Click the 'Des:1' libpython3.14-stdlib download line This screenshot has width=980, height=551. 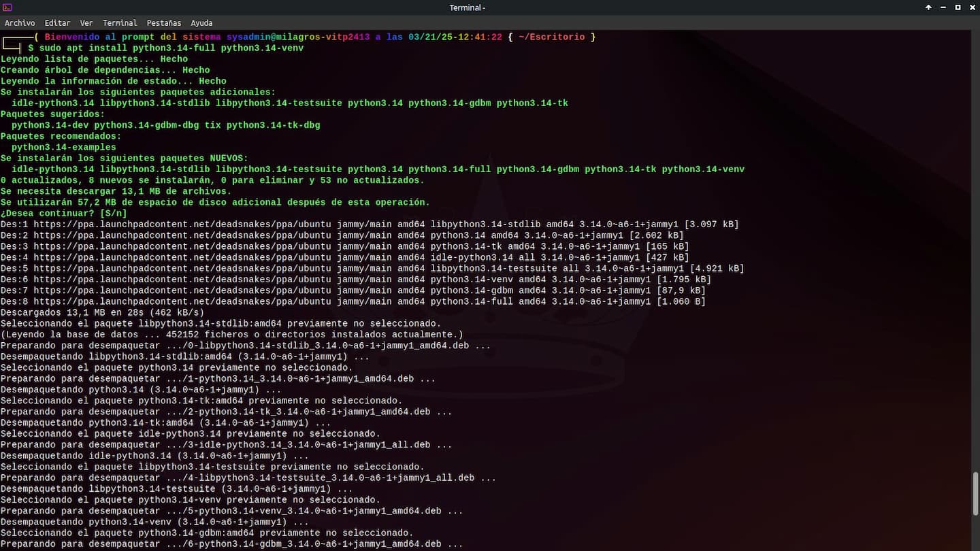pos(370,224)
